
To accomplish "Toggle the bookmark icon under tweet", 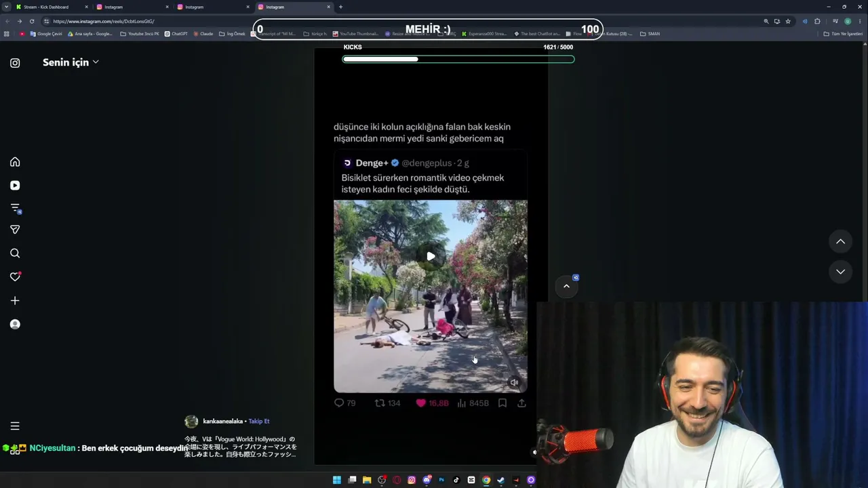I will 502,403.
